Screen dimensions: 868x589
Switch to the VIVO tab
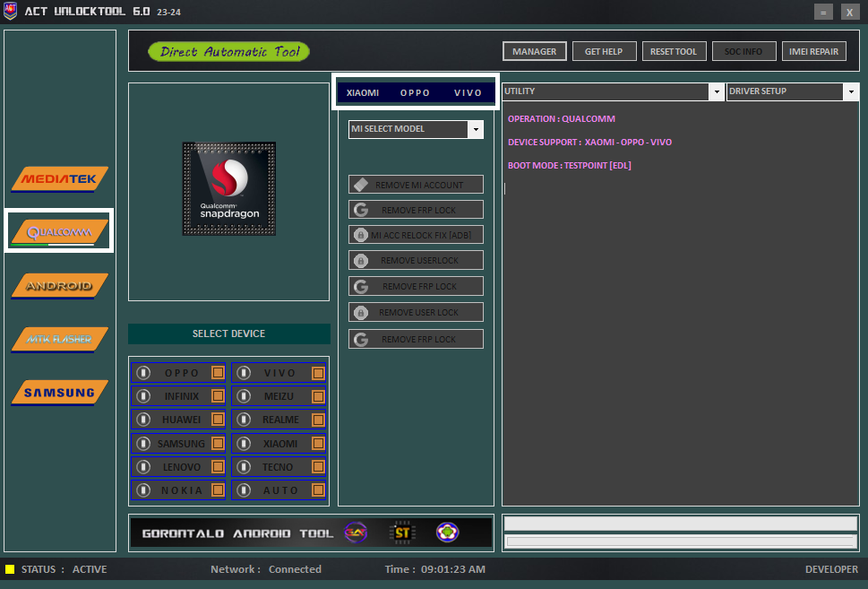tap(468, 92)
